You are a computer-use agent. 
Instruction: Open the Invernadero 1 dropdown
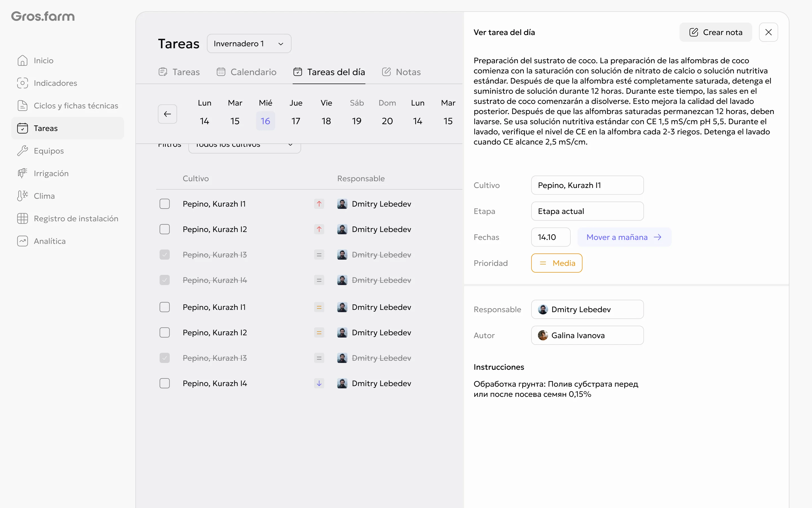(249, 44)
